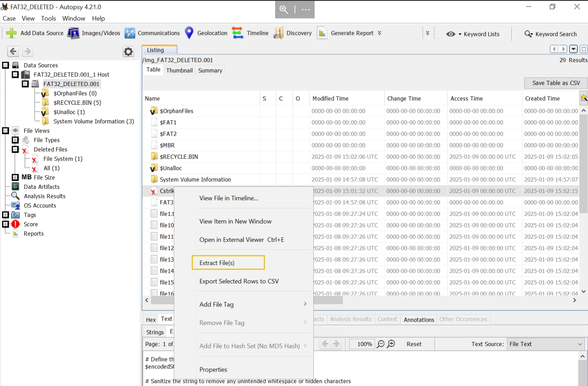Maximize the listing pane window icon
588x386 pixels.
pyautogui.click(x=584, y=49)
